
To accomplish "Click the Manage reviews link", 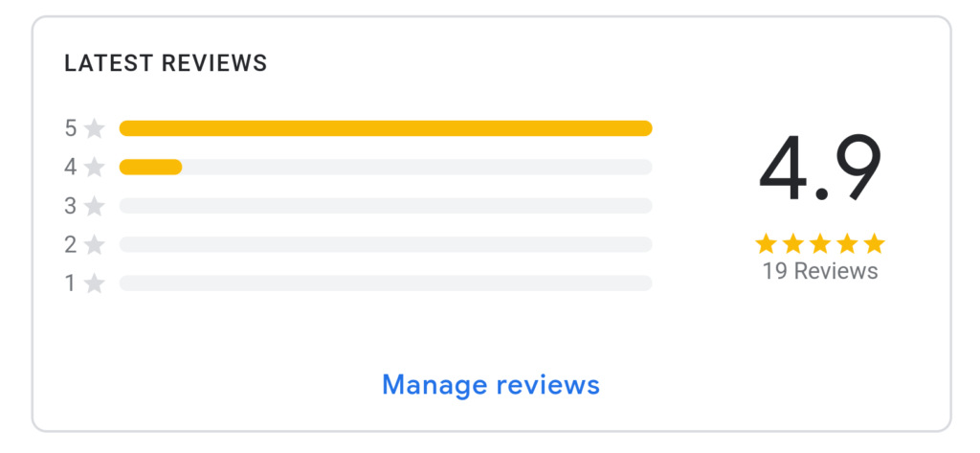I will coord(491,384).
